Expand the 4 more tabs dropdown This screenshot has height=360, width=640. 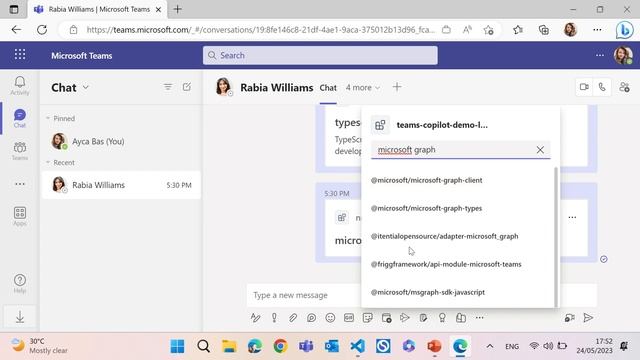point(363,87)
